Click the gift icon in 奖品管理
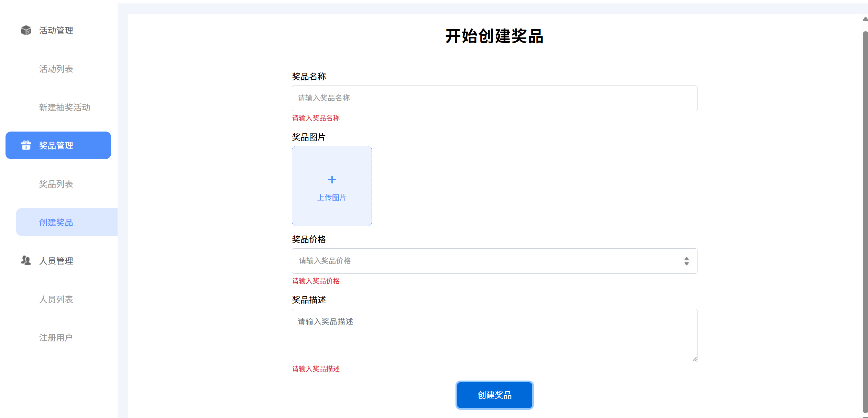Image resolution: width=868 pixels, height=418 pixels. [26, 145]
